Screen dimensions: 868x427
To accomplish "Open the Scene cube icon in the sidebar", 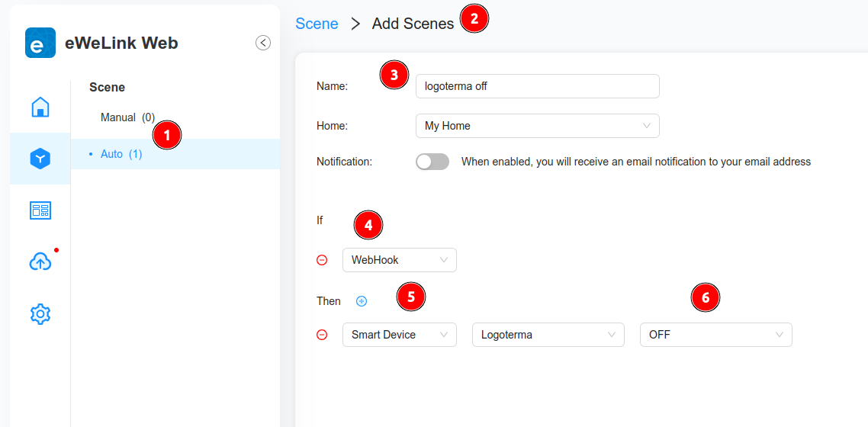I will point(40,159).
